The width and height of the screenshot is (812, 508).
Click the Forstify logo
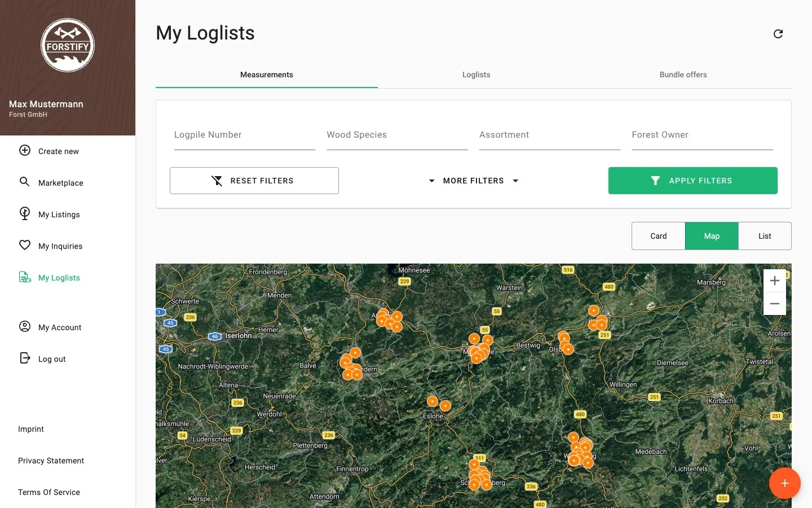[68, 45]
